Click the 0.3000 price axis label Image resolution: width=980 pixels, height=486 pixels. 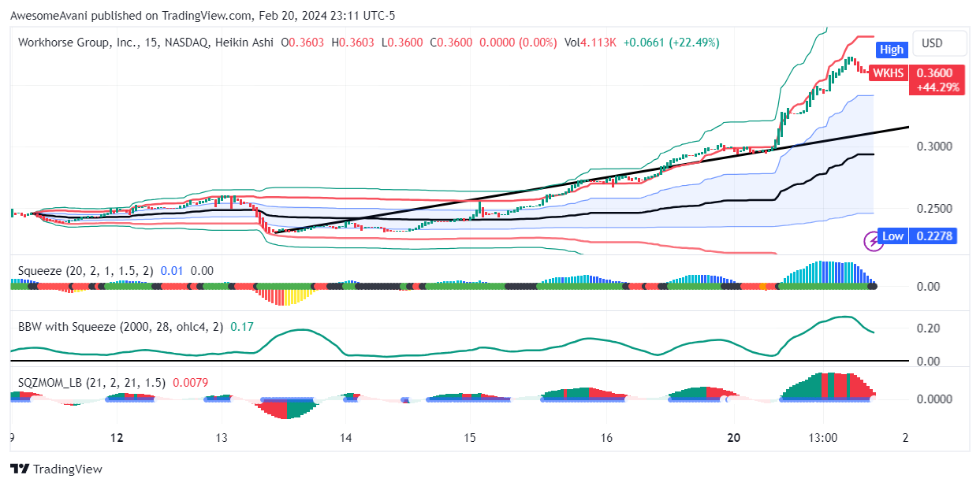pos(933,147)
